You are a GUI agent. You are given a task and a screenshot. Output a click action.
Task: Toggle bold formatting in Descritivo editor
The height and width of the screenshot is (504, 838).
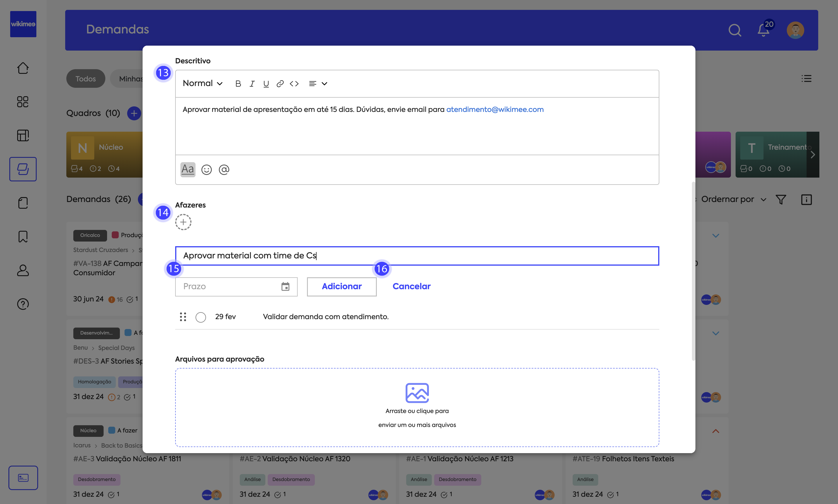tap(238, 83)
